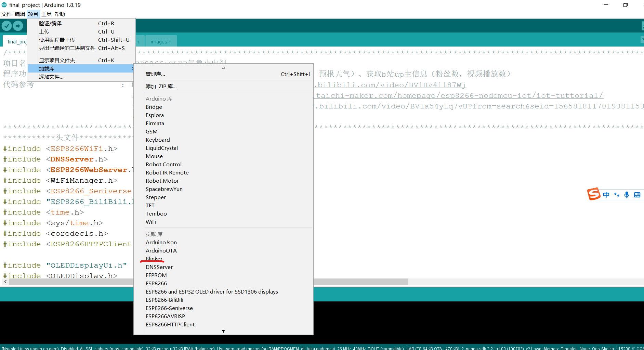Include the ESP8266 library entry
The height and width of the screenshot is (350, 644).
click(223, 283)
